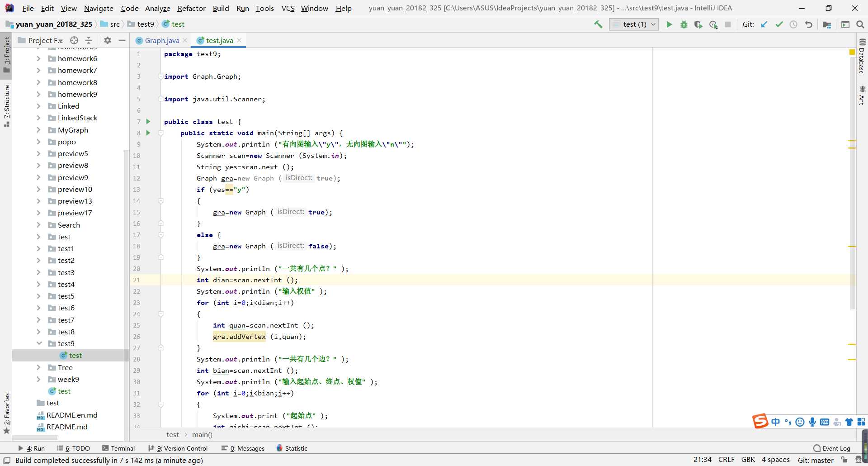Expand the week9 folder
This screenshot has height=466, width=868.
38,379
